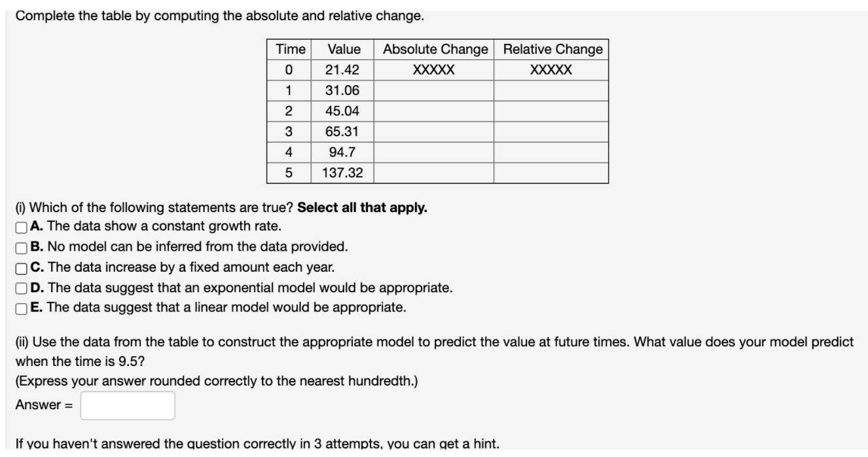
Task: Check statement A about constant growth rate
Action: (21, 229)
